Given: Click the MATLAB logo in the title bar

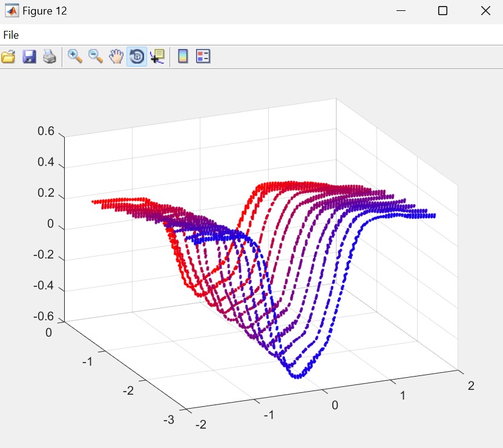Looking at the screenshot, I should [x=12, y=11].
